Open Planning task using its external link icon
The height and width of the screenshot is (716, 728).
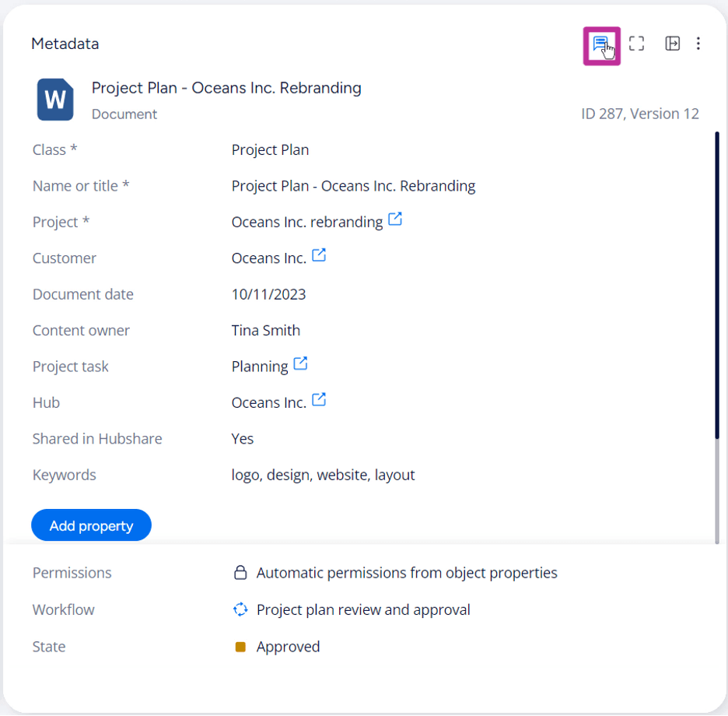[301, 363]
